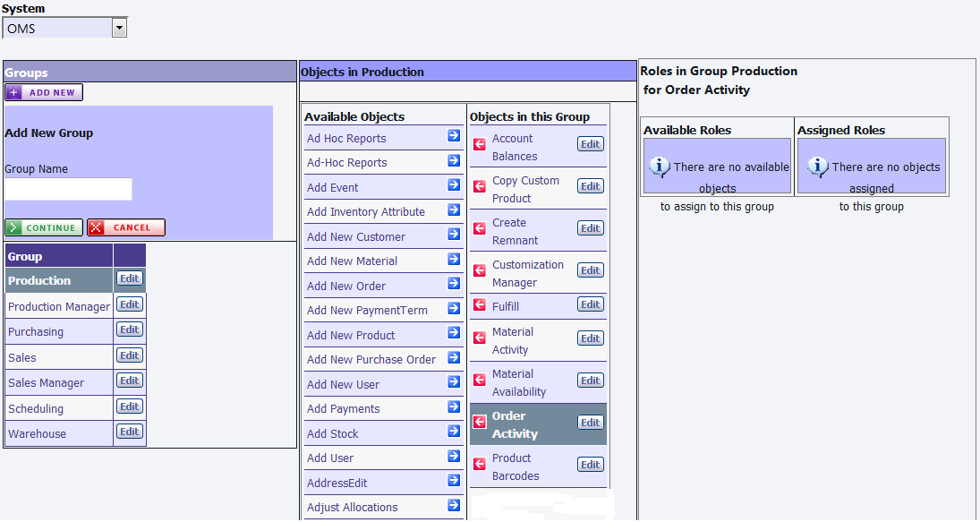The height and width of the screenshot is (522, 980).
Task: Click blue arrow next to Ad Hoc Reports
Action: 454,137
